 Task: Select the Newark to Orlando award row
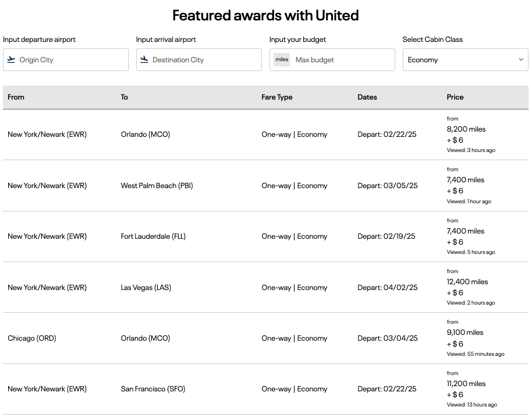pyautogui.click(x=146, y=135)
